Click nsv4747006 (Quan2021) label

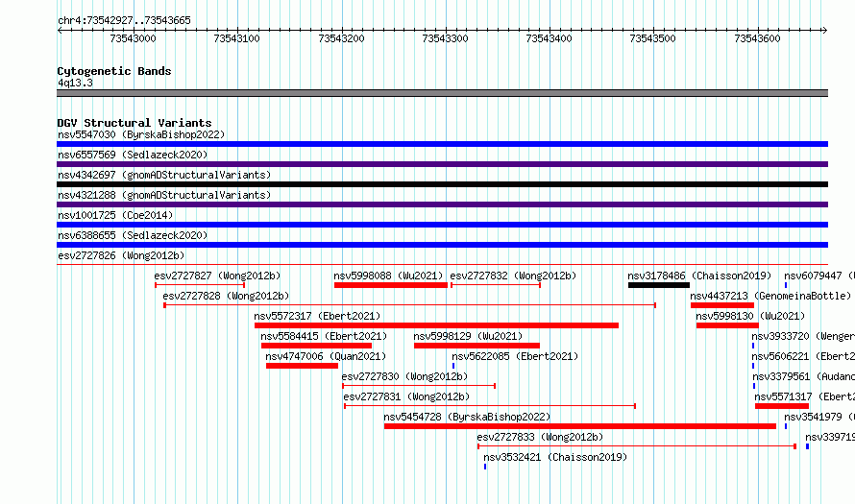click(326, 356)
